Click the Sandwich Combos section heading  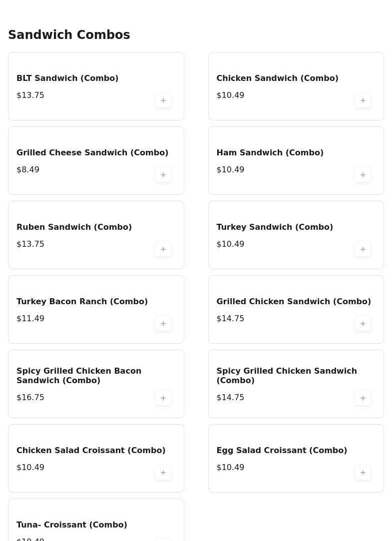[x=69, y=34]
